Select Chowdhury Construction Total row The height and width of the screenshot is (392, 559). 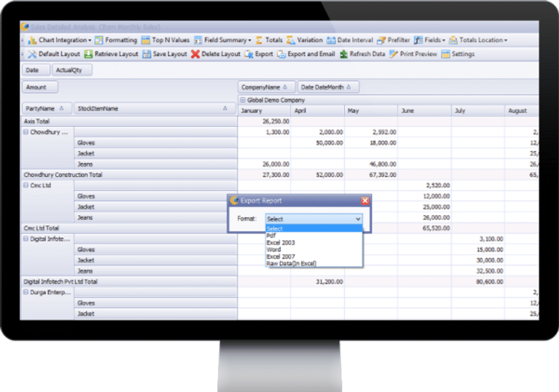click(129, 175)
